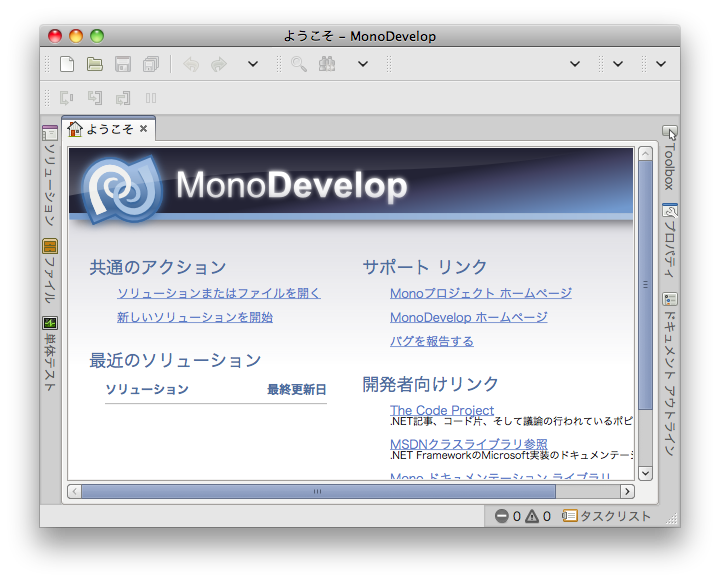720x582 pixels.
Task: Click the New File toolbar icon
Action: (67, 64)
